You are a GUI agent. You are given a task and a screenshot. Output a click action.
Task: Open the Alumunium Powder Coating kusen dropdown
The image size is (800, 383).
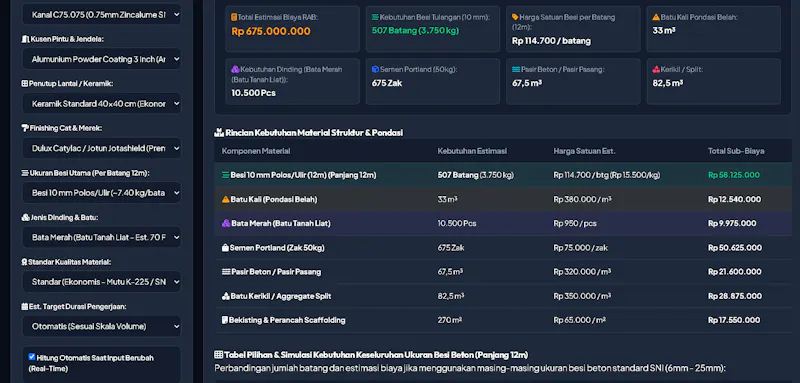[x=102, y=59]
